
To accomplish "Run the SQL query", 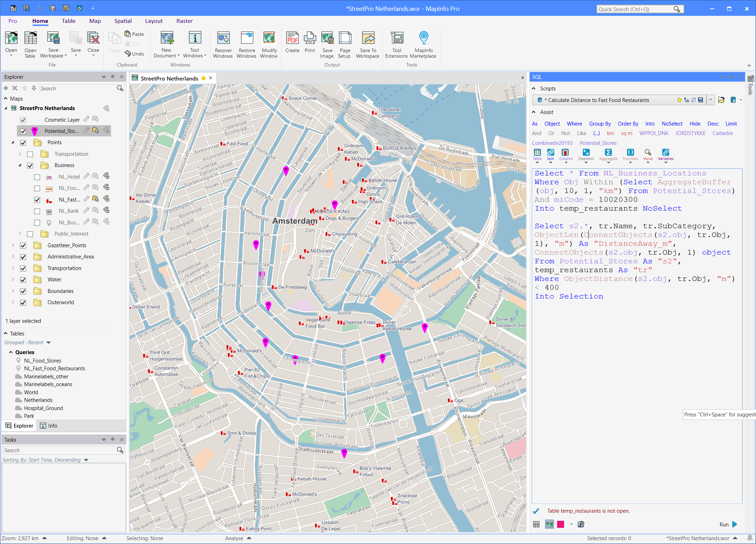I will pyautogui.click(x=728, y=524).
